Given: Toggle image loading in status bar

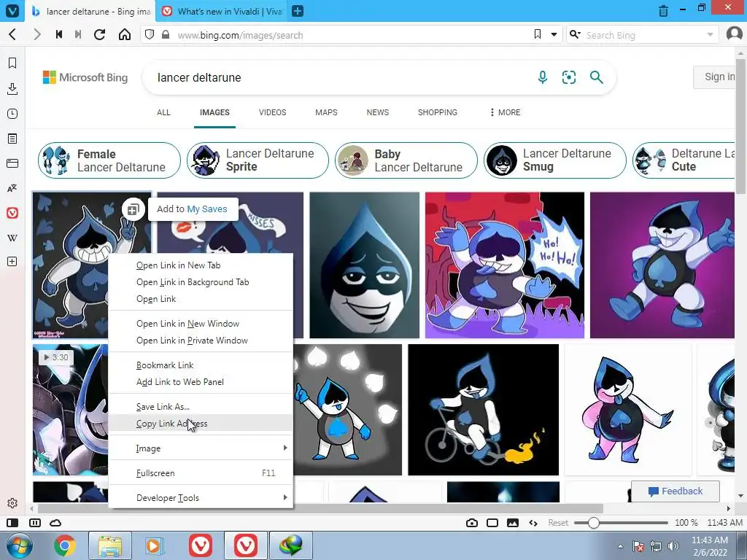Looking at the screenshot, I should pyautogui.click(x=513, y=523).
